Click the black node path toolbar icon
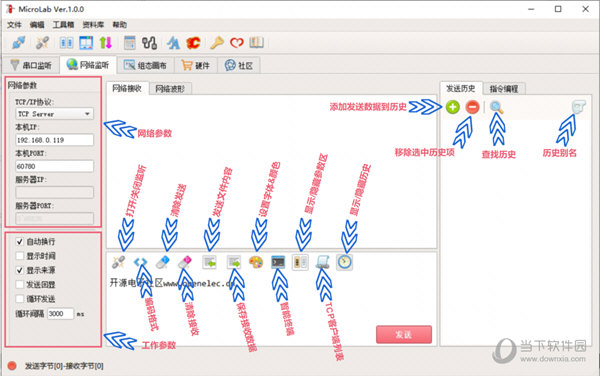600x376 pixels. [x=149, y=42]
